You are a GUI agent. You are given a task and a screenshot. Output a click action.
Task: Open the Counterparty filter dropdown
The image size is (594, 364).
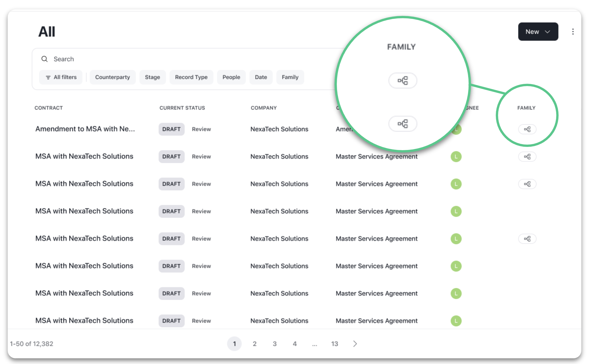coord(113,77)
